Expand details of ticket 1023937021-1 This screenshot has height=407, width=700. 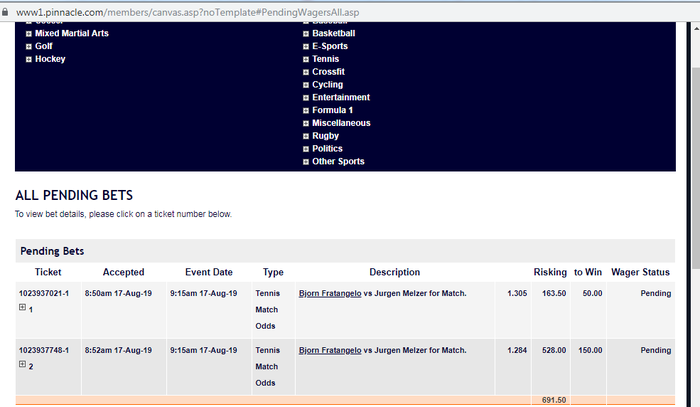click(x=22, y=307)
